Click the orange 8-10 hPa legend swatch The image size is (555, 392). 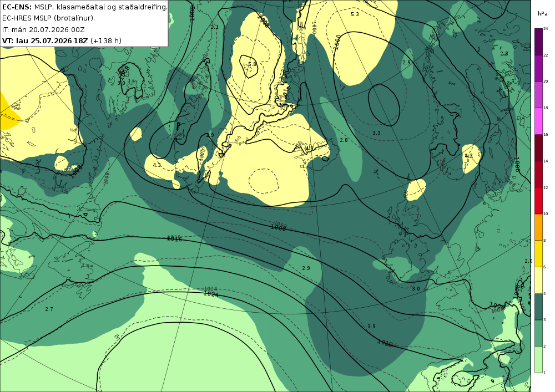[x=539, y=227]
